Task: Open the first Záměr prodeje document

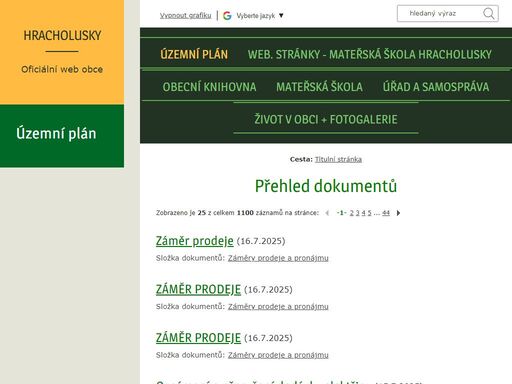Action: coord(195,241)
